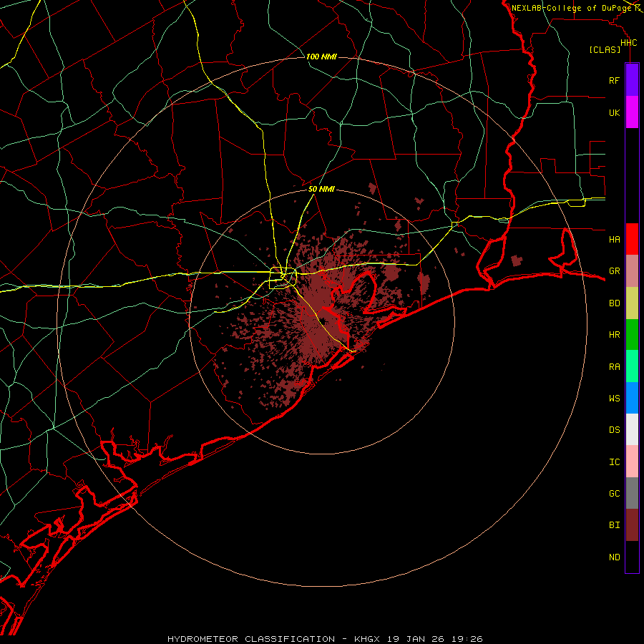Select the GC gray legend swatch

tap(632, 493)
